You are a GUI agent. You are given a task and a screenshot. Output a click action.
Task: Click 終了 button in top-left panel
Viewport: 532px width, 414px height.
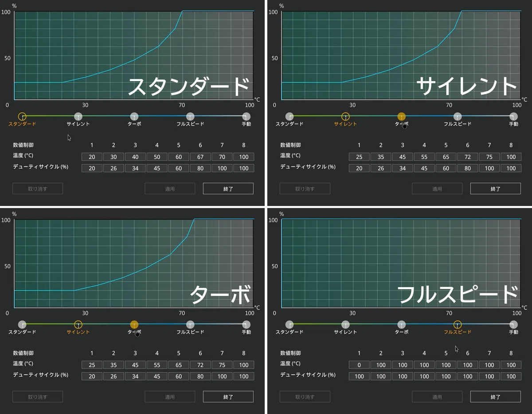coord(228,189)
